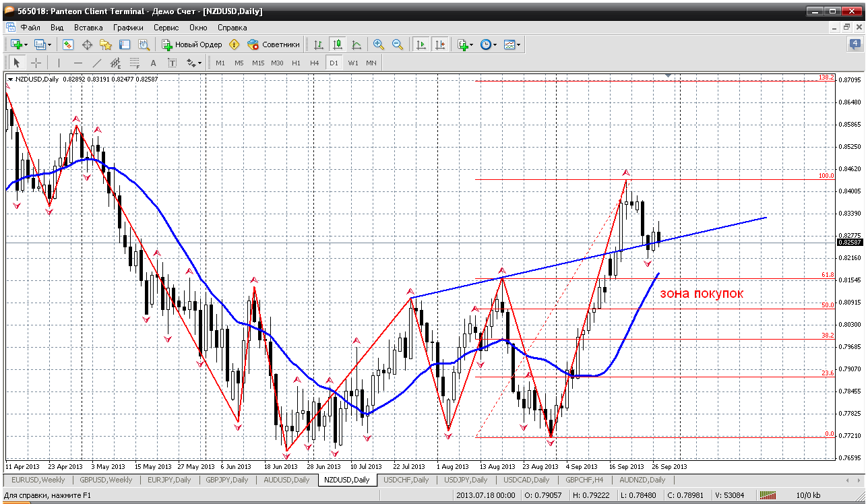This screenshot has width=868, height=504.
Task: Zoom in on the chart
Action: click(379, 44)
